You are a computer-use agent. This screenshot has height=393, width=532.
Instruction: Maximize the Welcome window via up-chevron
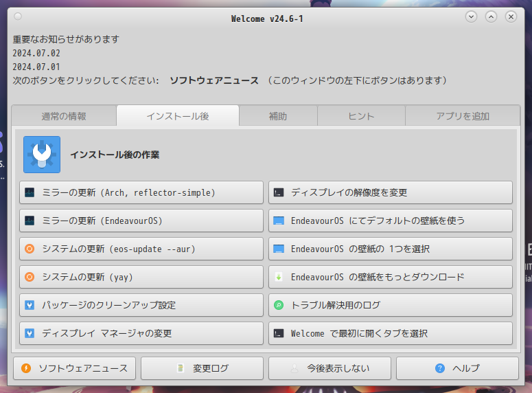[491, 16]
